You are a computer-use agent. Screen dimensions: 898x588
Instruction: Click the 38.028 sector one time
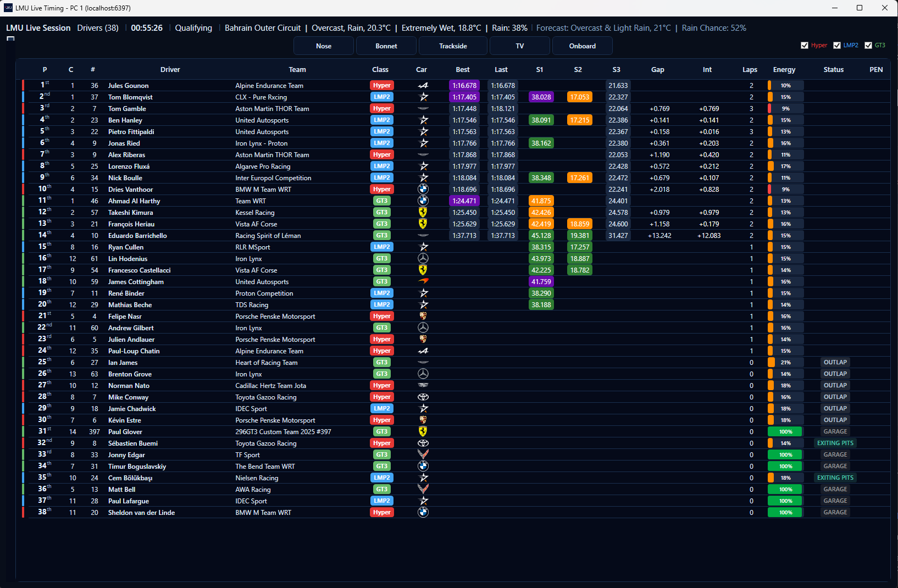pyautogui.click(x=541, y=97)
